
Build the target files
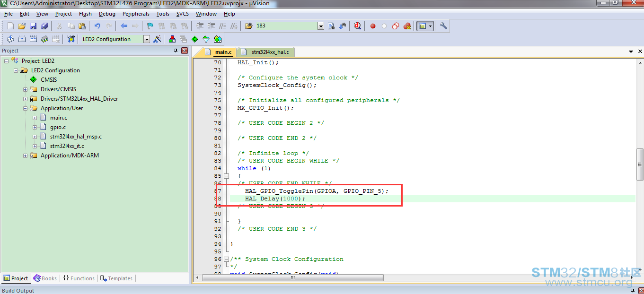pos(22,39)
